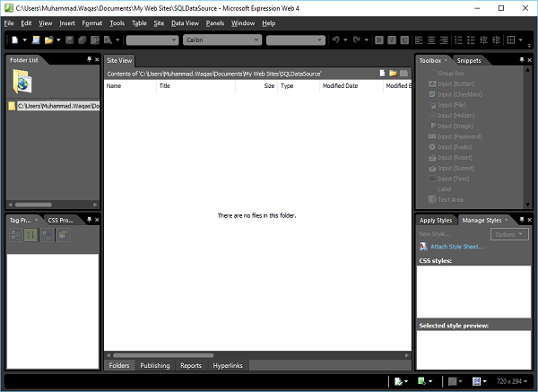This screenshot has width=538, height=392.
Task: Pin the Folder List panel
Action: pos(89,59)
